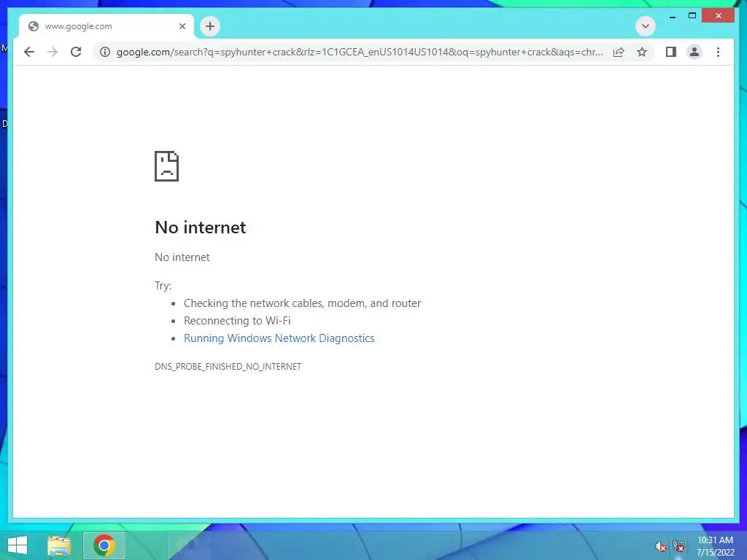This screenshot has height=560, width=747.
Task: Open the Windows Start button
Action: click(x=18, y=545)
